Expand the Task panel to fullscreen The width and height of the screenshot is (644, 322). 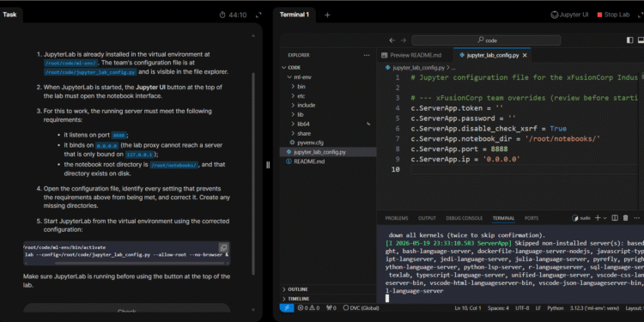(258, 15)
